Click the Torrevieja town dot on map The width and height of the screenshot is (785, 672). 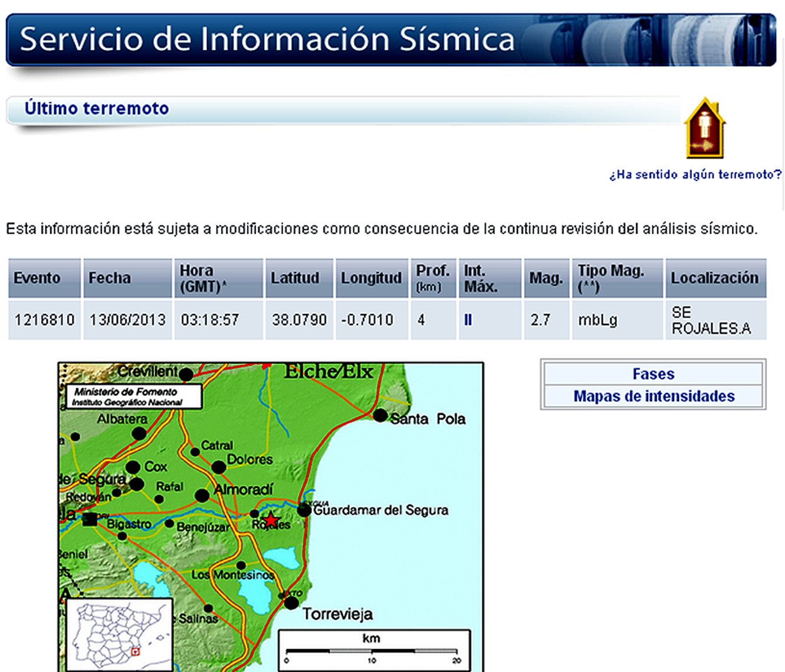(x=291, y=603)
